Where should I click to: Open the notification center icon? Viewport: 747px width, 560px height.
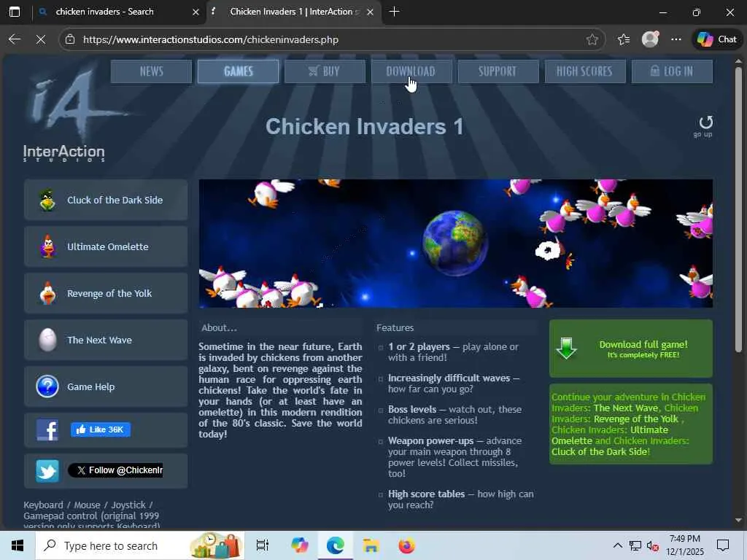click(723, 545)
